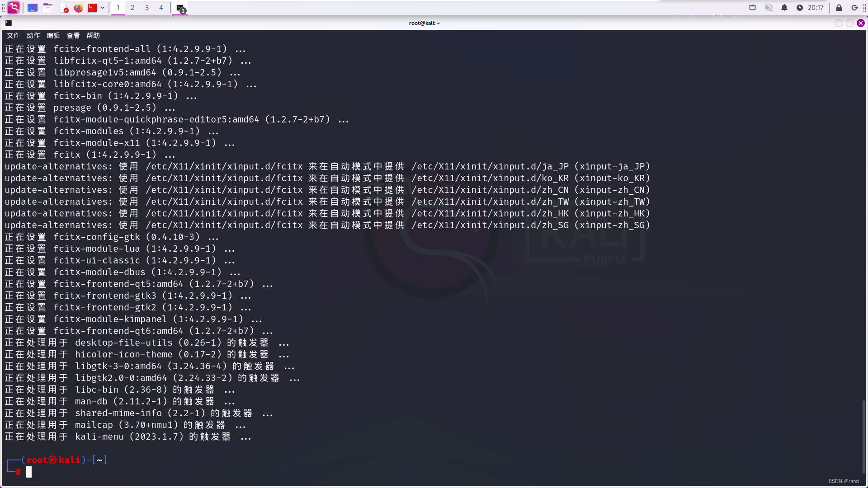Switch to workspace 4

161,8
